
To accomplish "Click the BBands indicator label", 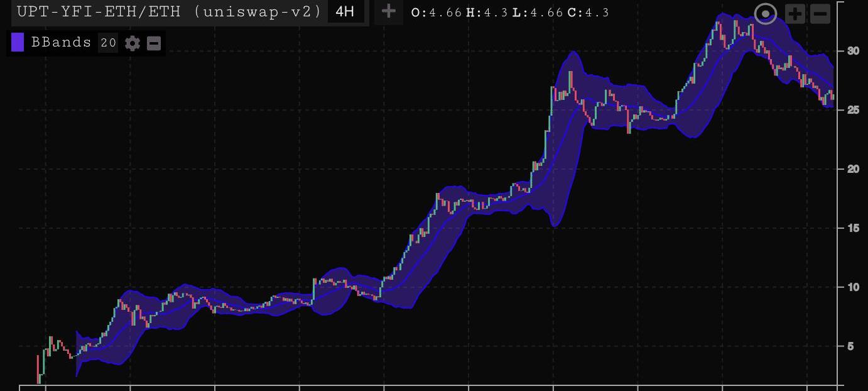I will pyautogui.click(x=61, y=43).
